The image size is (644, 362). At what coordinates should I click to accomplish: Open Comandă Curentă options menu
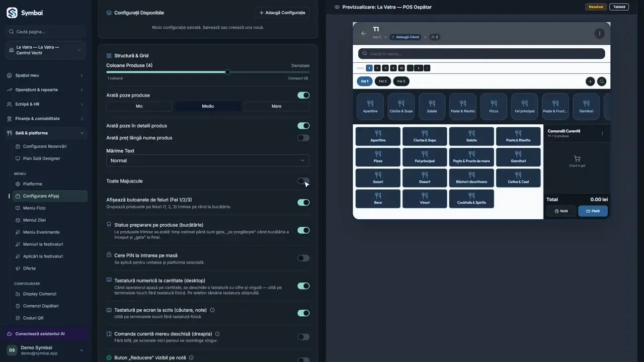click(602, 133)
